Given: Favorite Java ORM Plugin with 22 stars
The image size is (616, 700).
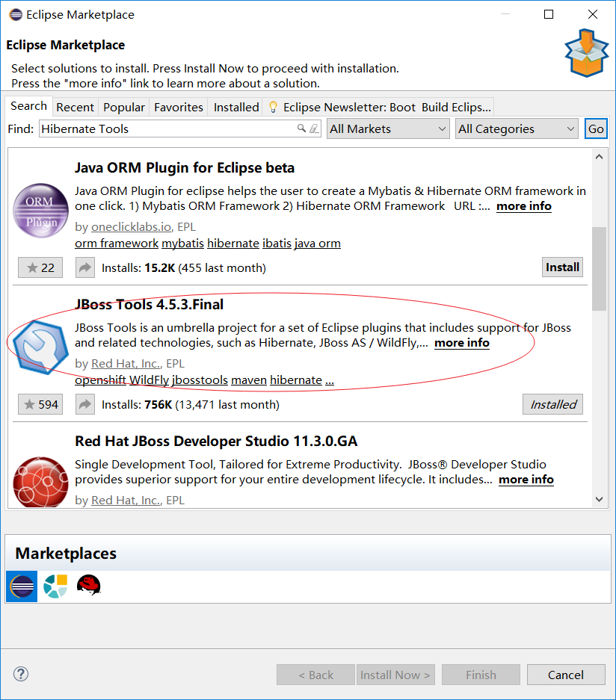Looking at the screenshot, I should coord(40,267).
